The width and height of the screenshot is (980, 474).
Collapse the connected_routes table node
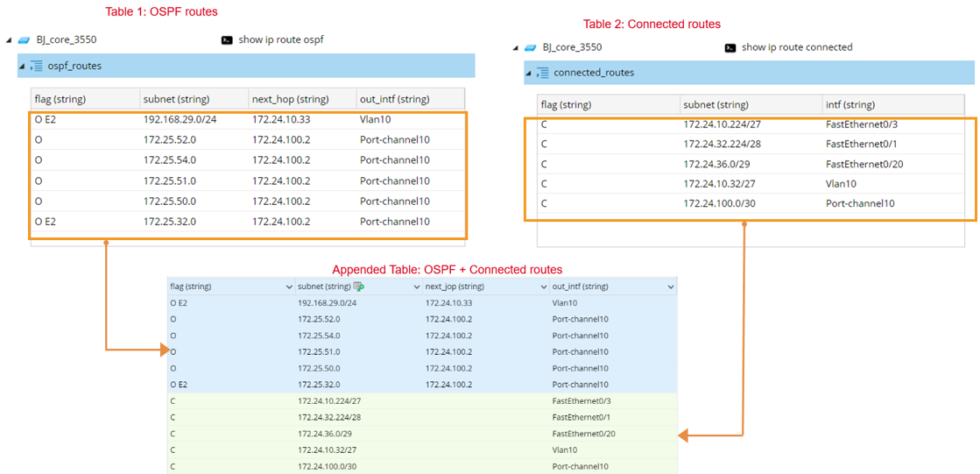pyautogui.click(x=529, y=73)
